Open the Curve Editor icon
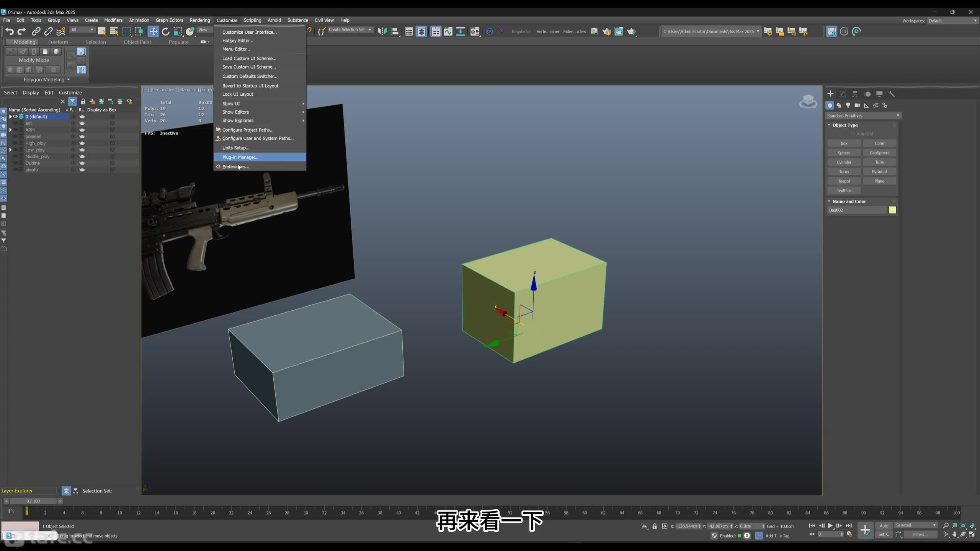980x551 pixels. (x=448, y=31)
